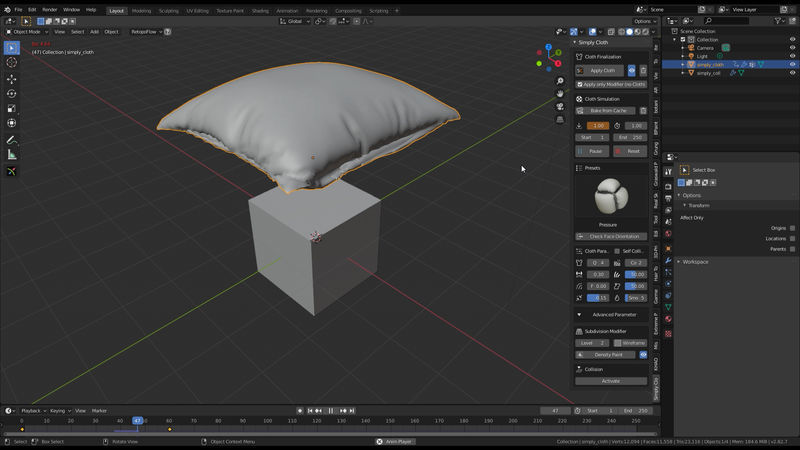Screen dimensions: 800x450
Task: Open the Render properties tab icon
Action: click(x=668, y=187)
